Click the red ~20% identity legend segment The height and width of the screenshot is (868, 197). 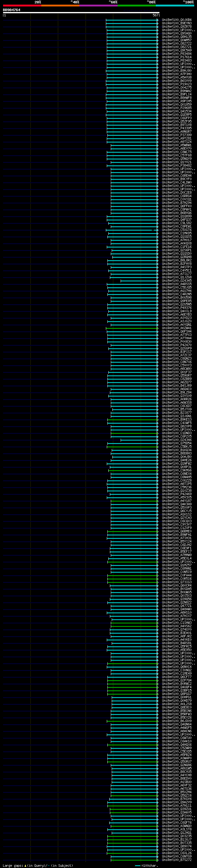pos(22,6)
